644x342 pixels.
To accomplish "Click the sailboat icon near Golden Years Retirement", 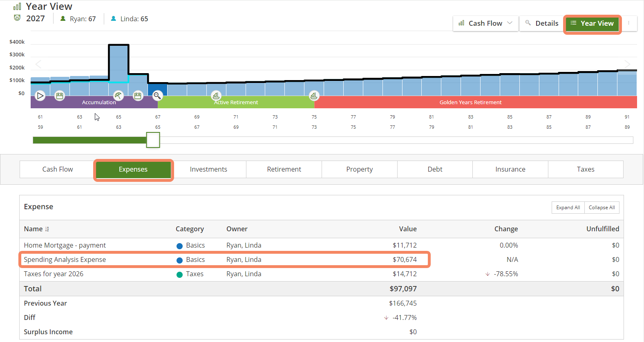I will (x=314, y=96).
